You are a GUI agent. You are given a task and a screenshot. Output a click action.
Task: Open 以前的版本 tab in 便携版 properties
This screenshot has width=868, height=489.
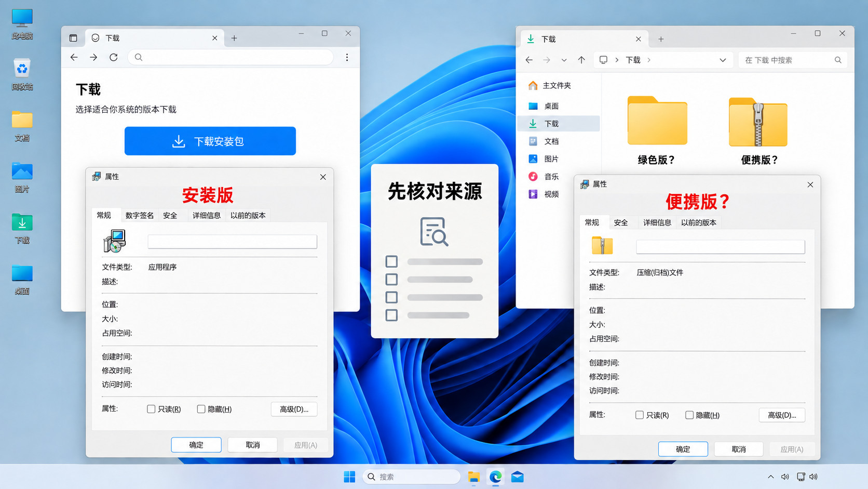coord(699,222)
